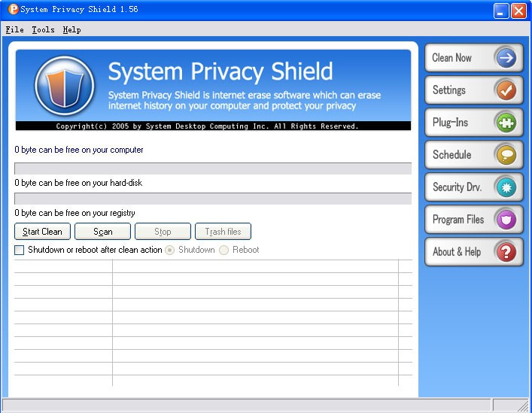The image size is (532, 413).
Task: Click the copyright notice text bar
Action: (x=213, y=126)
